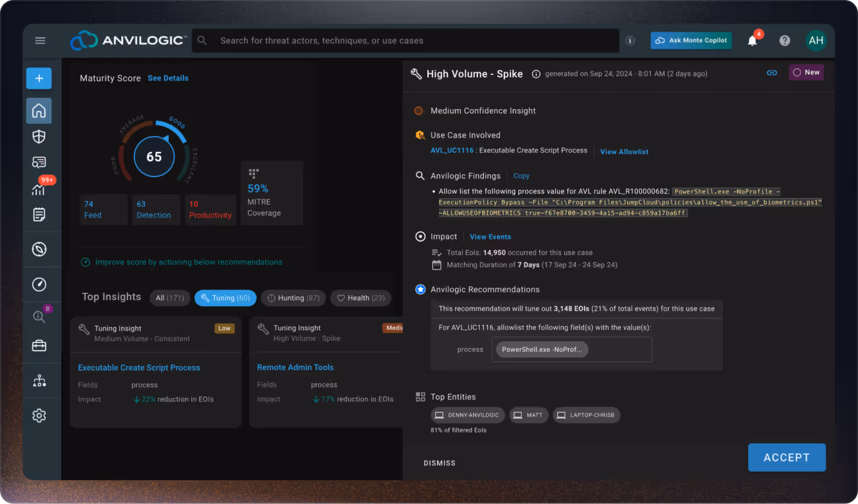The image size is (858, 504).
Task: Select the Tuning (60) insights filter
Action: [225, 298]
